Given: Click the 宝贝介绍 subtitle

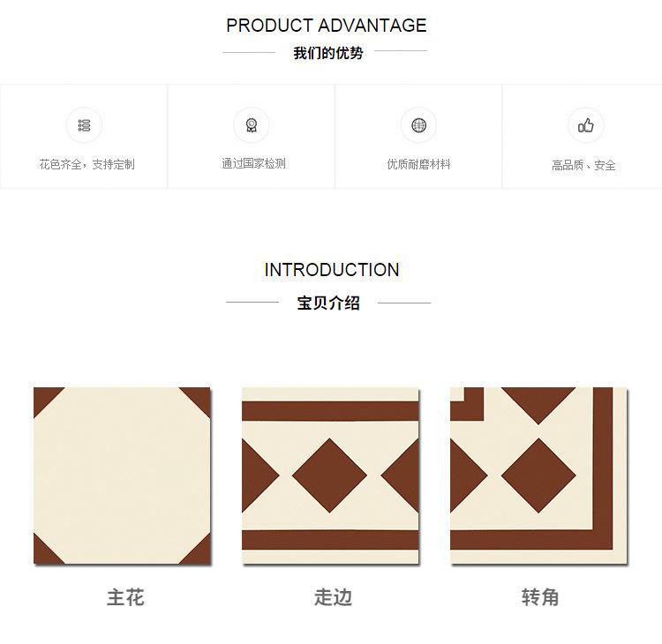Looking at the screenshot, I should pos(328,303).
